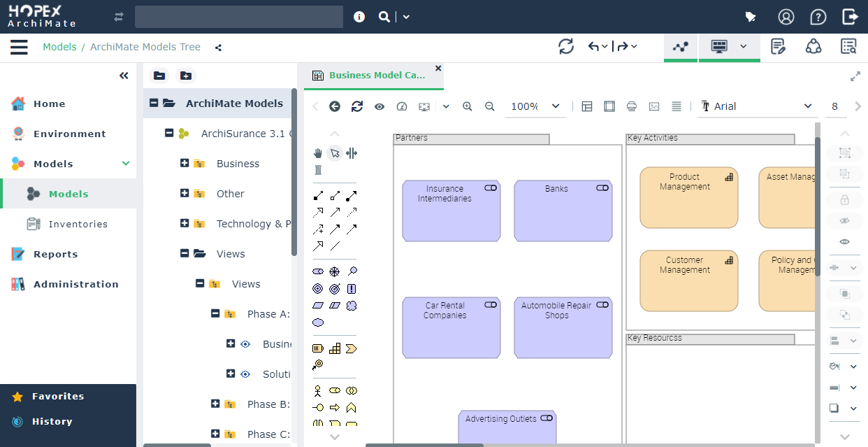Expand the Business folder in tree
868x447 pixels.
point(185,163)
